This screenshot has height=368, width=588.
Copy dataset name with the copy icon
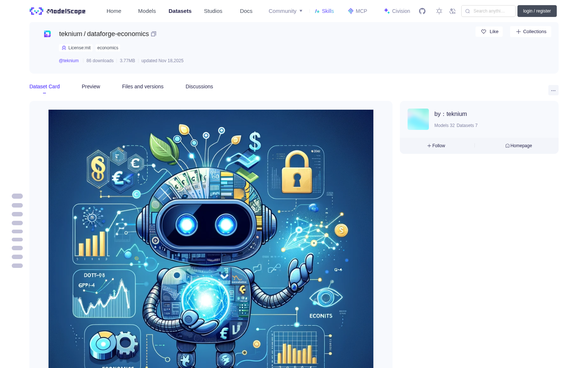154,34
